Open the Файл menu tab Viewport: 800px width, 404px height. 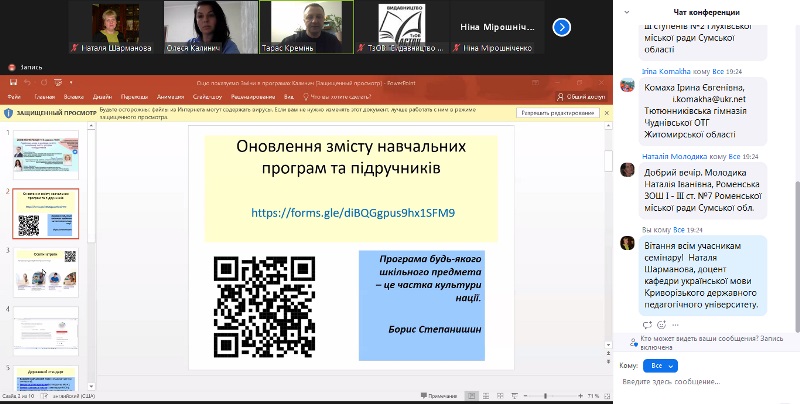pyautogui.click(x=14, y=97)
